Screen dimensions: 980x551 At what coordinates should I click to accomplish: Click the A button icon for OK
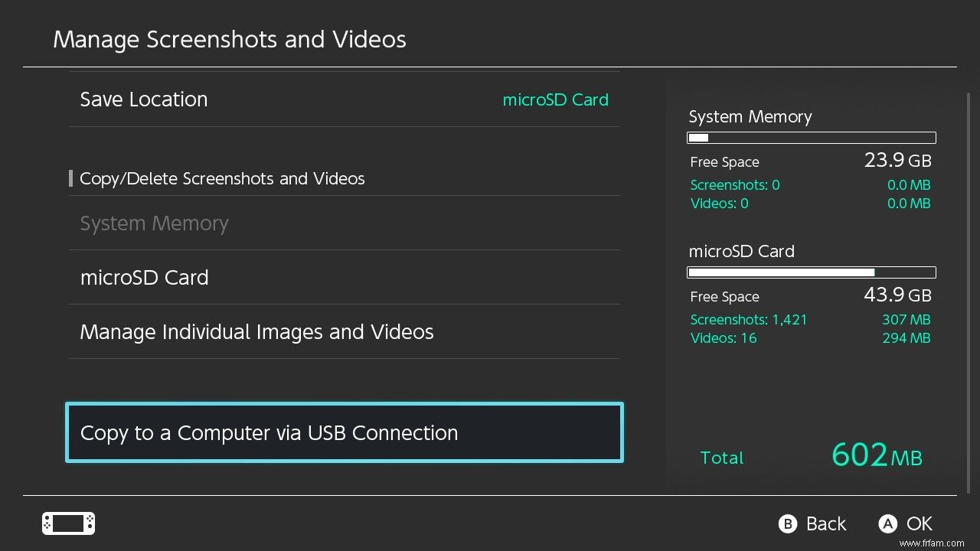click(887, 524)
